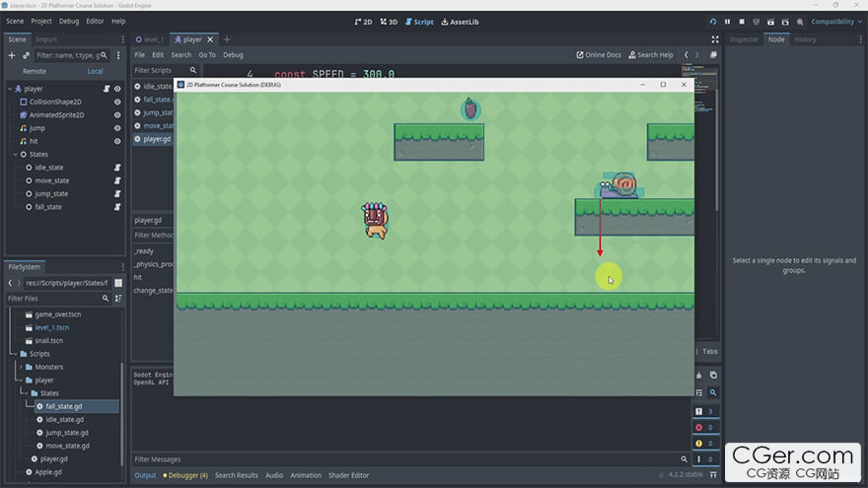This screenshot has height=488, width=868.
Task: Open Scene dock options three-dot menu
Action: click(x=123, y=39)
